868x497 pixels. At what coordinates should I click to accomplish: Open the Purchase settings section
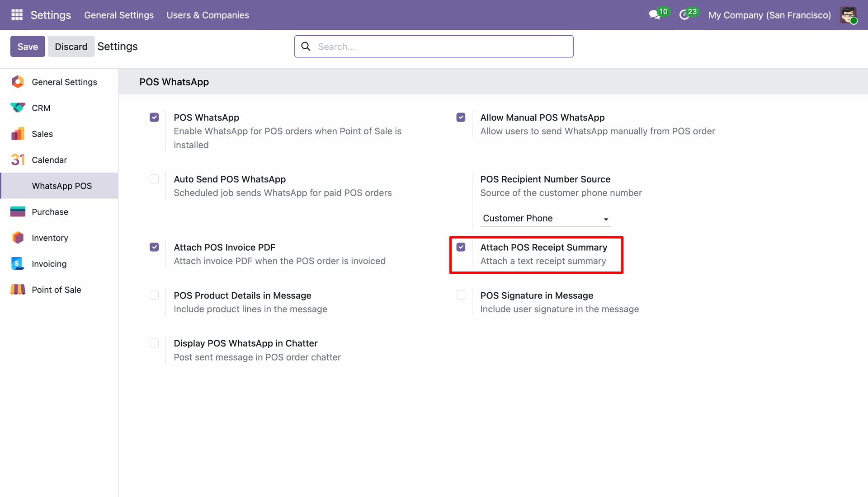coord(59,212)
